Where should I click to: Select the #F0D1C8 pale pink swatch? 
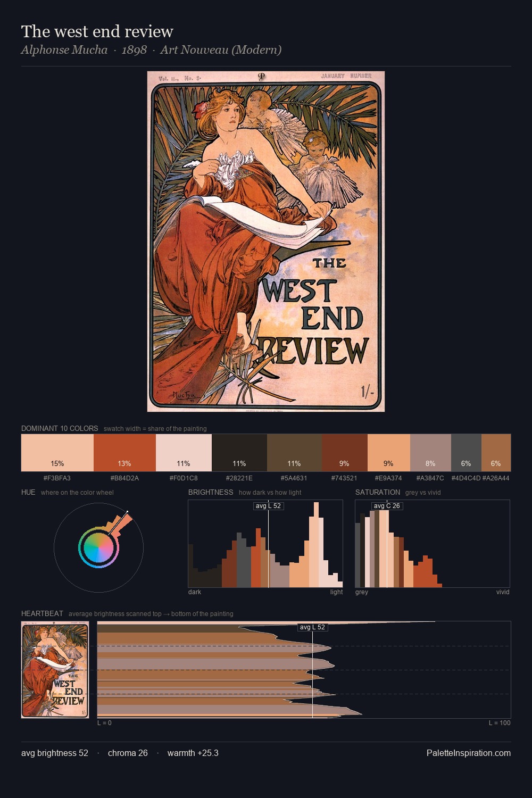184,453
